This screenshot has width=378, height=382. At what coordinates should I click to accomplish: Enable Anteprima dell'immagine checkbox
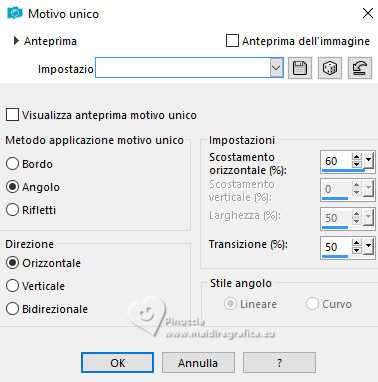232,41
